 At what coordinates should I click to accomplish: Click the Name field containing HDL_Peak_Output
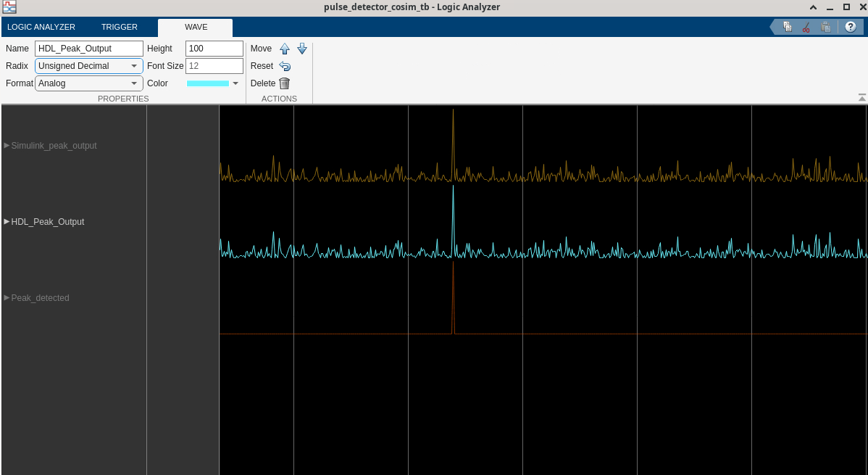tap(88, 49)
